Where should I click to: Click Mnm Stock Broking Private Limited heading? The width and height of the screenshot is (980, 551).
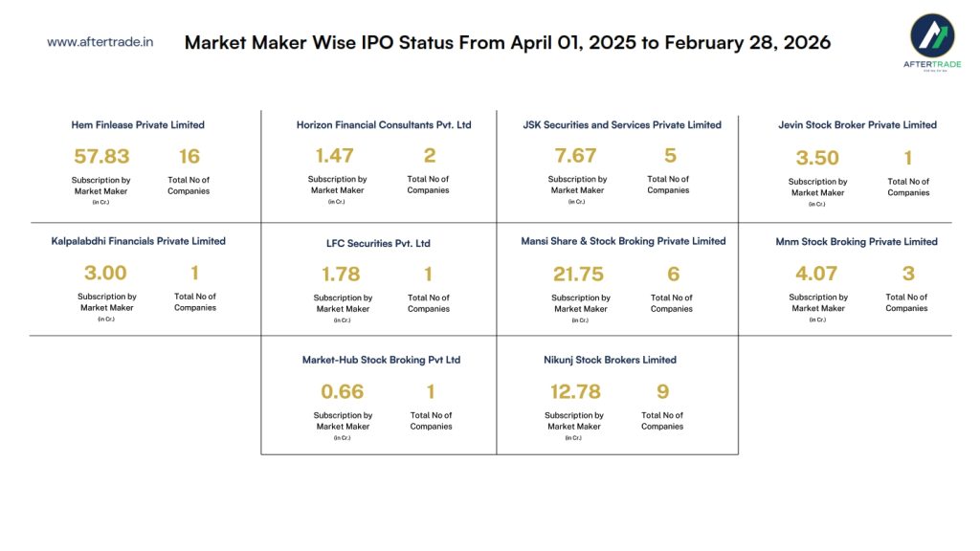click(856, 242)
